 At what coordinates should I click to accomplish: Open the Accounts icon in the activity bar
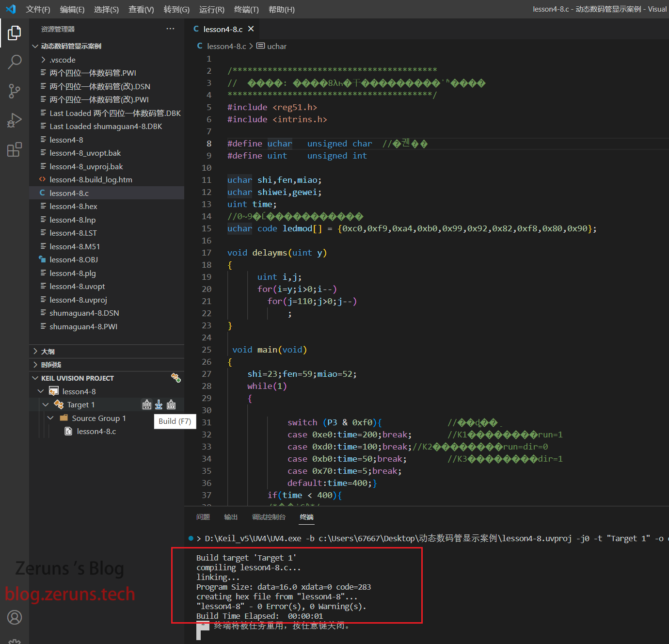tap(15, 617)
